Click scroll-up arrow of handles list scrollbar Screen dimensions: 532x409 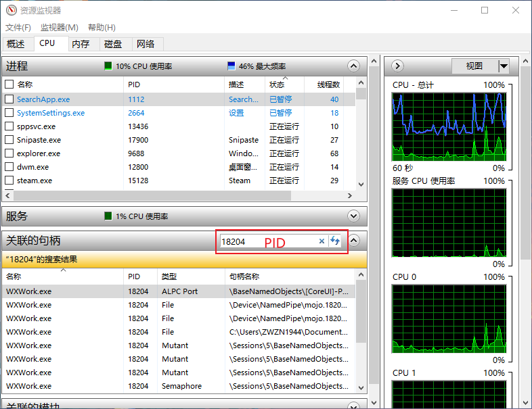pos(361,274)
